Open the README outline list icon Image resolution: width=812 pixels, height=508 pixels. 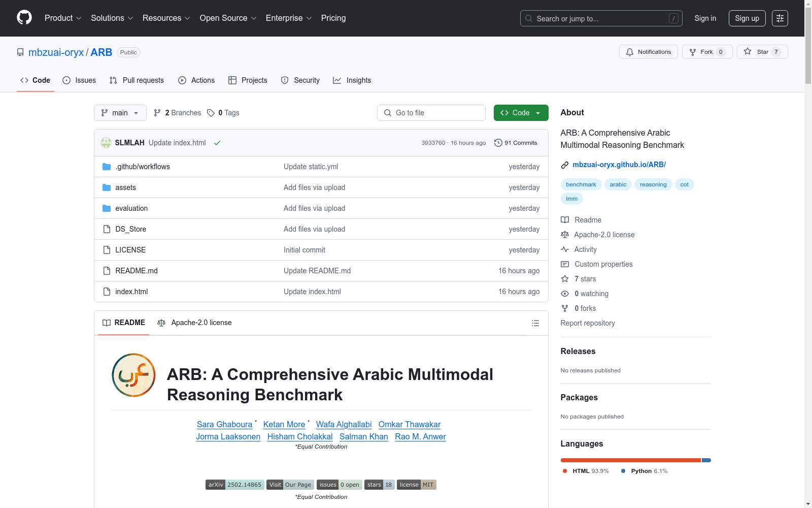[535, 323]
